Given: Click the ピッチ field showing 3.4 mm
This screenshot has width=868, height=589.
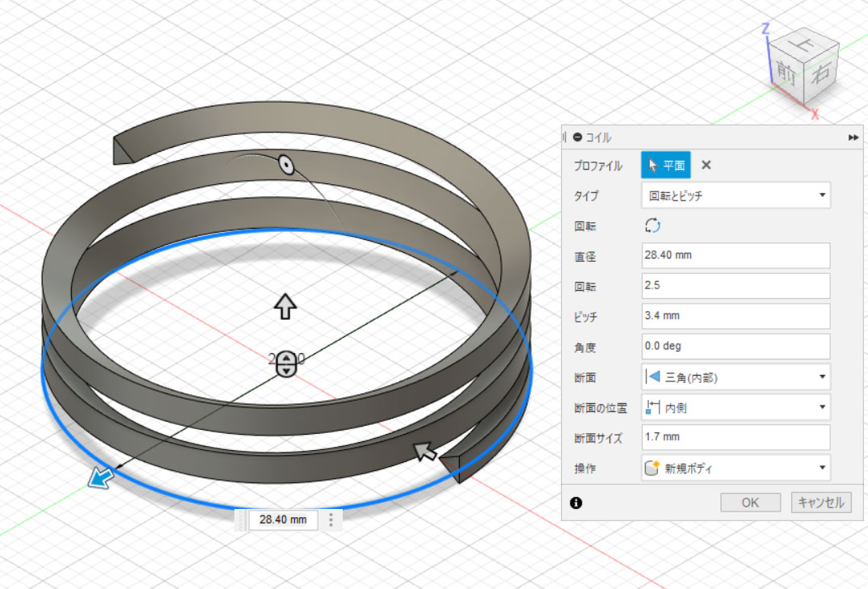Looking at the screenshot, I should point(735,316).
